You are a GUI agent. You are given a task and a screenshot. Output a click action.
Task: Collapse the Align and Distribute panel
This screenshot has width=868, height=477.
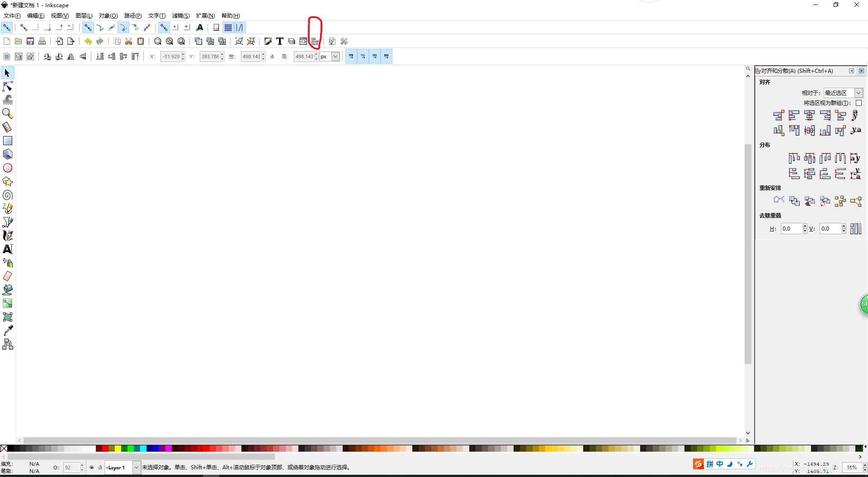tap(851, 71)
